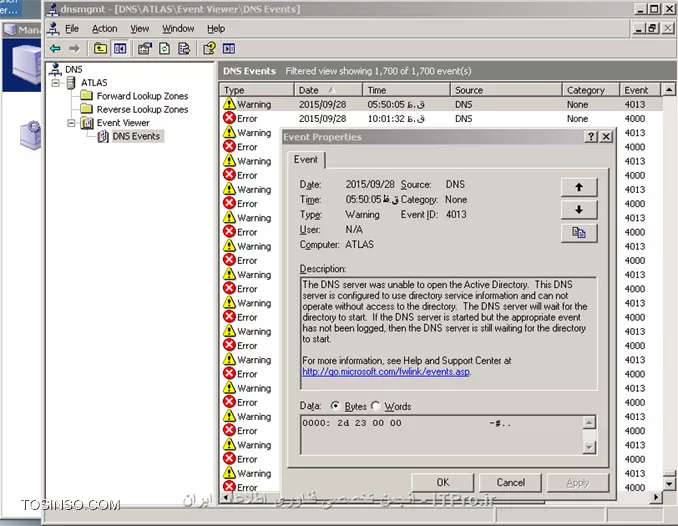Open the go.microsoft.com fwlink events link
The width and height of the screenshot is (678, 526).
coord(386,372)
